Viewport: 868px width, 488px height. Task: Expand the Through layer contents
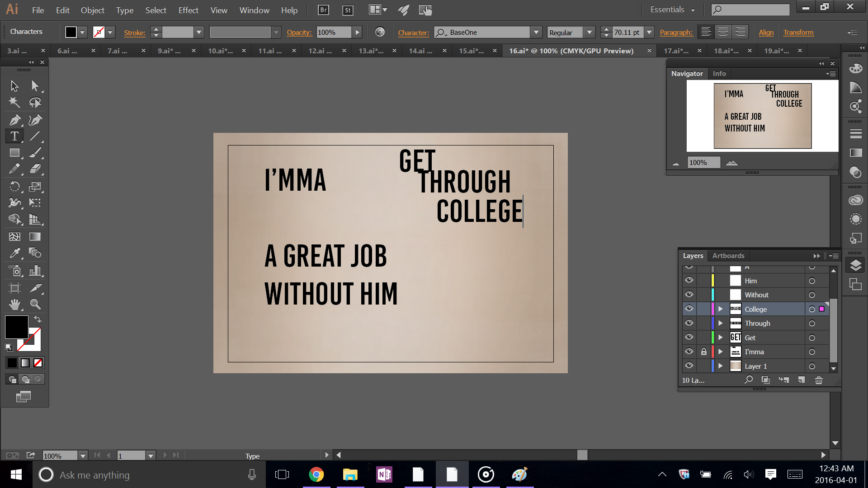point(721,324)
